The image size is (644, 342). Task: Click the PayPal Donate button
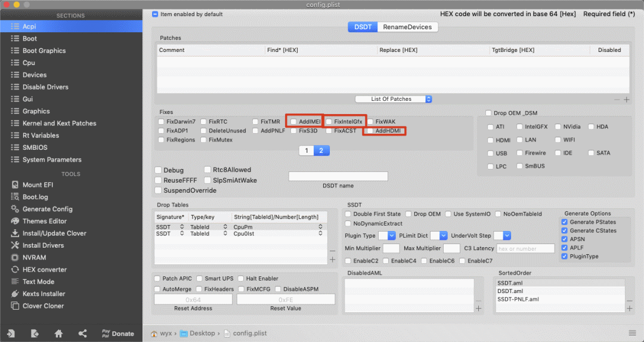[x=118, y=334]
